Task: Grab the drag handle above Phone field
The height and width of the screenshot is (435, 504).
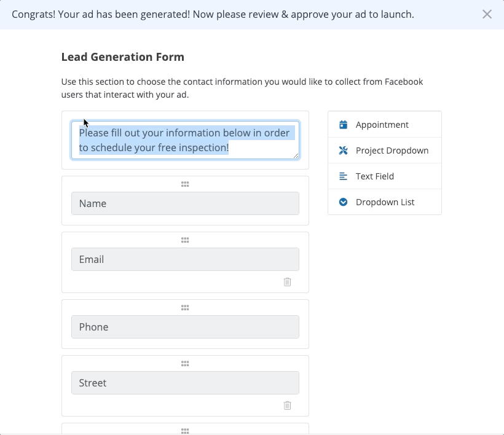Action: click(185, 307)
